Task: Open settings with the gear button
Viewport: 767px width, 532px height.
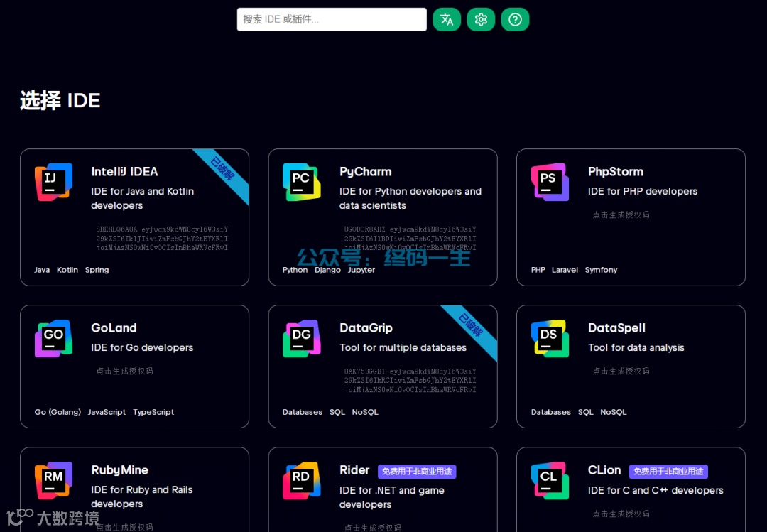Action: pos(481,20)
